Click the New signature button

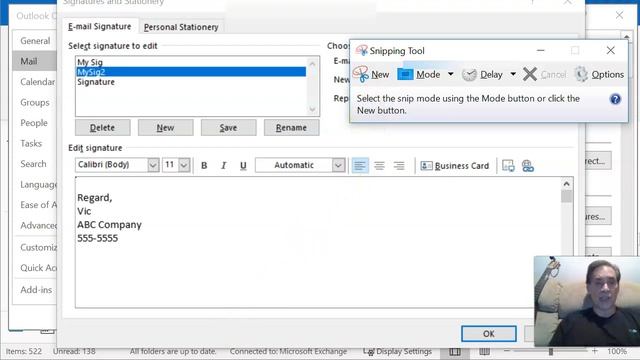point(165,128)
